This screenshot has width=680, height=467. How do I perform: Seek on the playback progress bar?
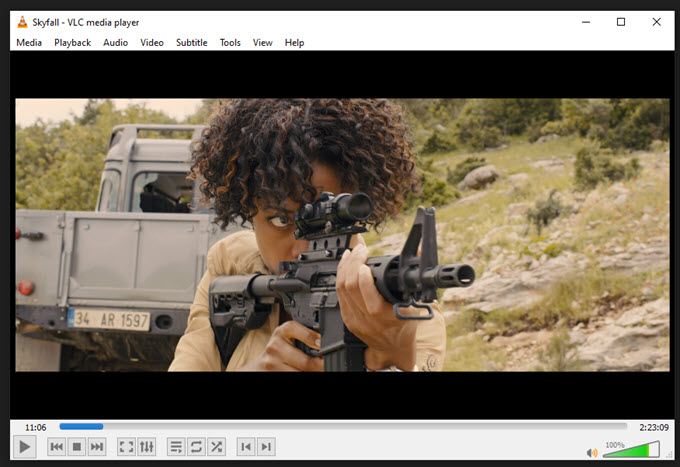[343, 426]
